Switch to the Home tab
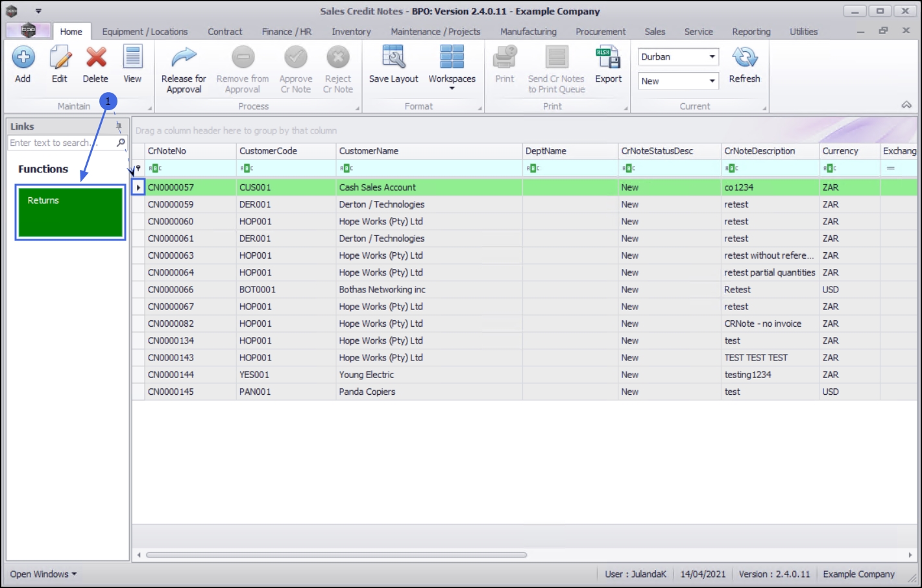This screenshot has height=588, width=922. click(71, 32)
